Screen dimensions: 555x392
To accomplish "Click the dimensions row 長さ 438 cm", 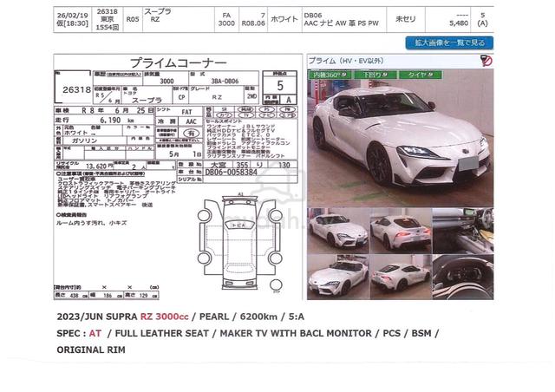I will (x=71, y=295).
